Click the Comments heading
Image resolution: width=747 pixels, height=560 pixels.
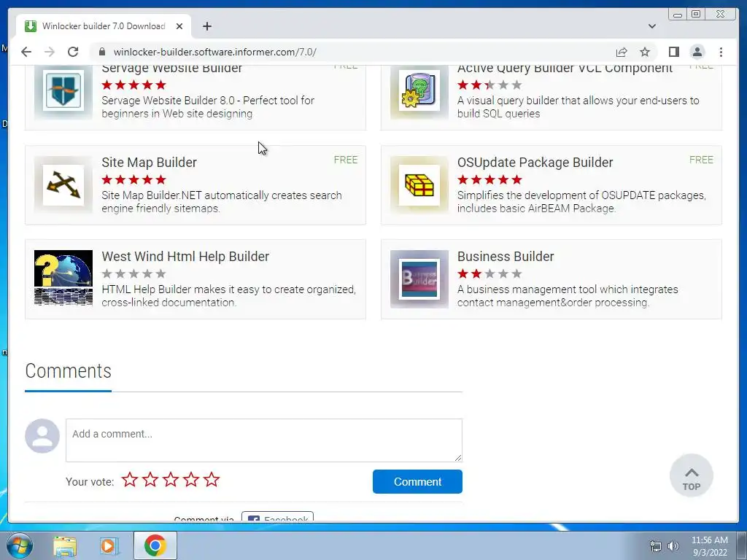[68, 371]
